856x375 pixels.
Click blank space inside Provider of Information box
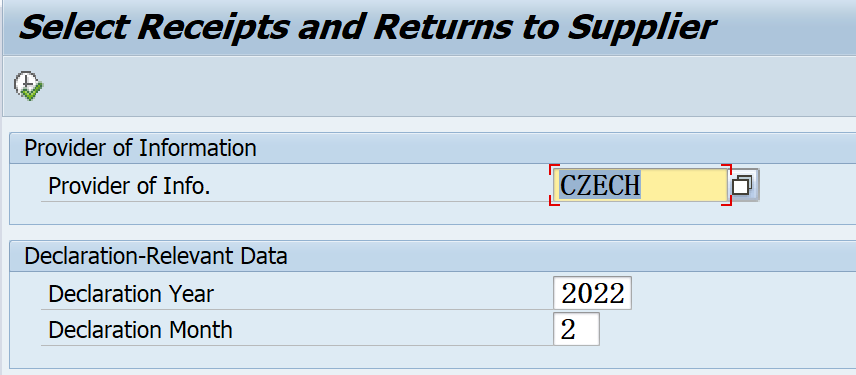[382, 213]
